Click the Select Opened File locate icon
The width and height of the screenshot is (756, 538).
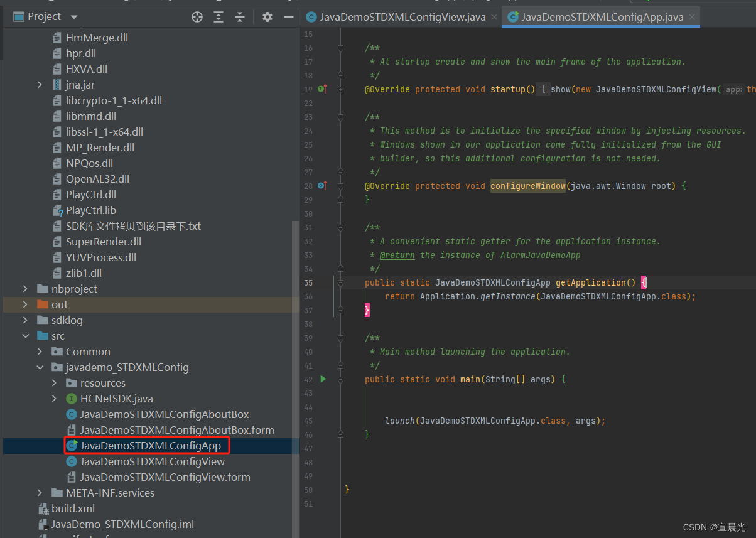click(x=197, y=17)
